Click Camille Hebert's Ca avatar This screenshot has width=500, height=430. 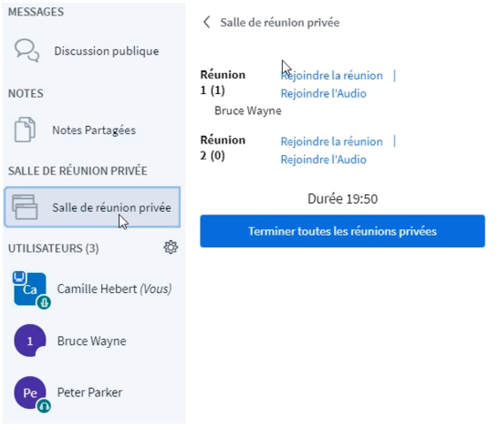30,289
